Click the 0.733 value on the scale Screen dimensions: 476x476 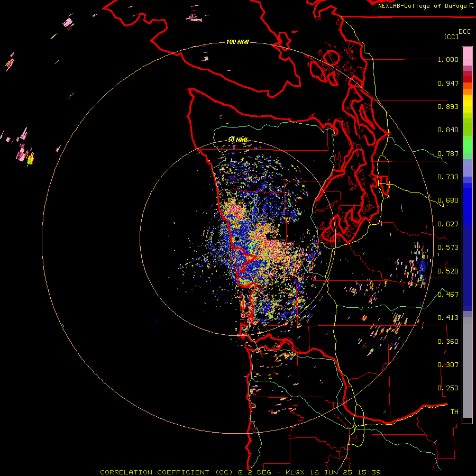(x=448, y=177)
